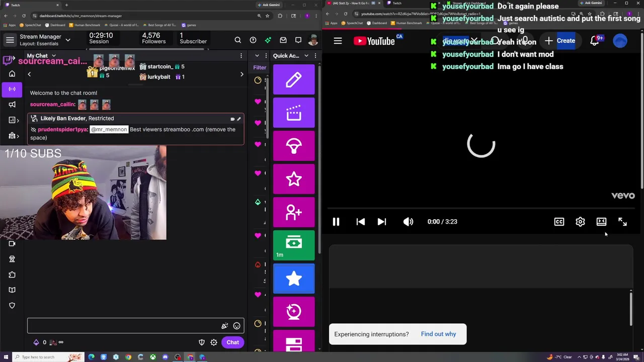The width and height of the screenshot is (644, 362).
Task: Click the blue star quick action tile
Action: [x=294, y=279]
